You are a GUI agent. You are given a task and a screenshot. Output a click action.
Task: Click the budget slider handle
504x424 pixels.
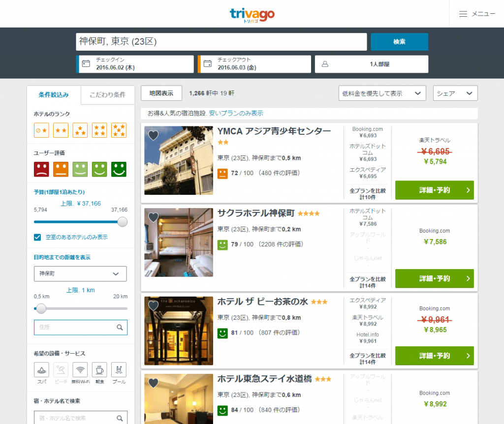tap(123, 222)
